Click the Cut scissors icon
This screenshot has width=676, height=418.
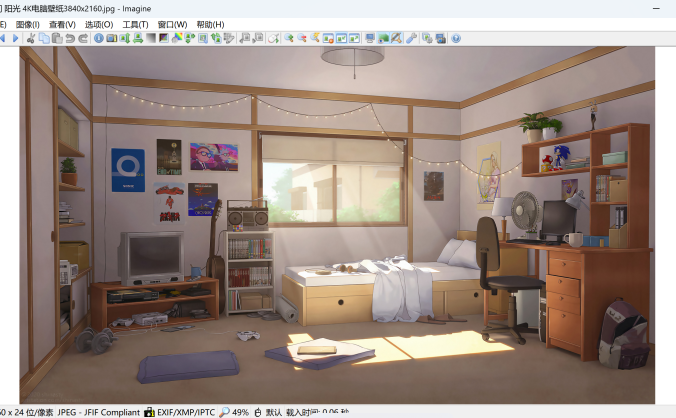(x=31, y=38)
